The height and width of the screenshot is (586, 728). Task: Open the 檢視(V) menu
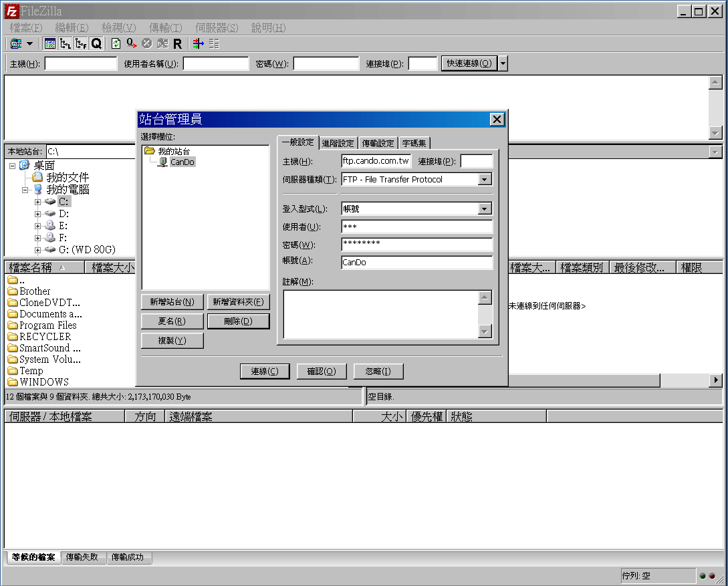click(119, 28)
